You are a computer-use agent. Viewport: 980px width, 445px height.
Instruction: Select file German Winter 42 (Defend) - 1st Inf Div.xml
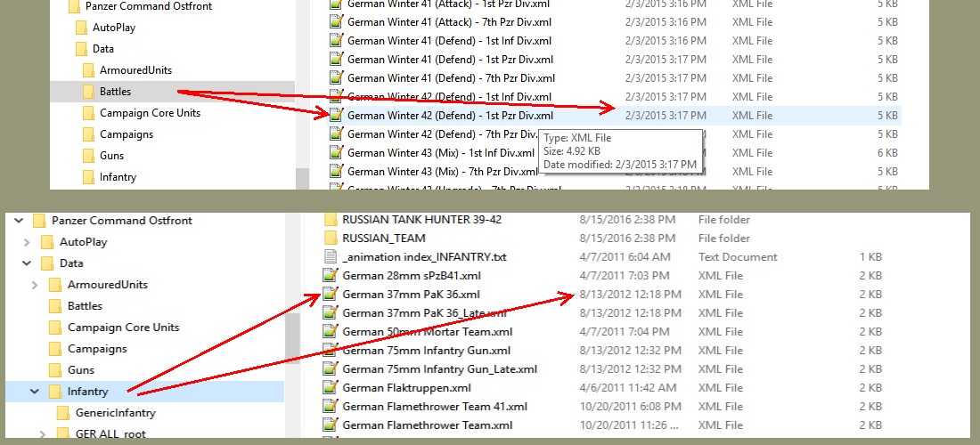449,97
